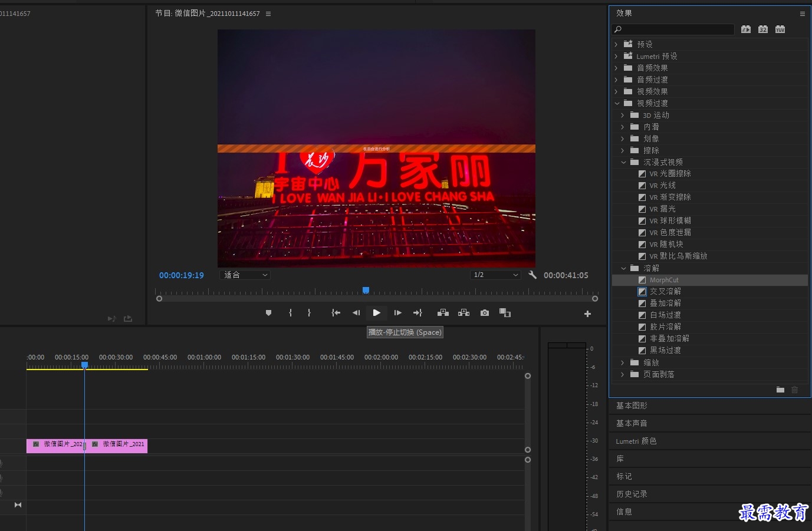This screenshot has width=812, height=531.
Task: Click the Go to In point icon
Action: coord(336,313)
